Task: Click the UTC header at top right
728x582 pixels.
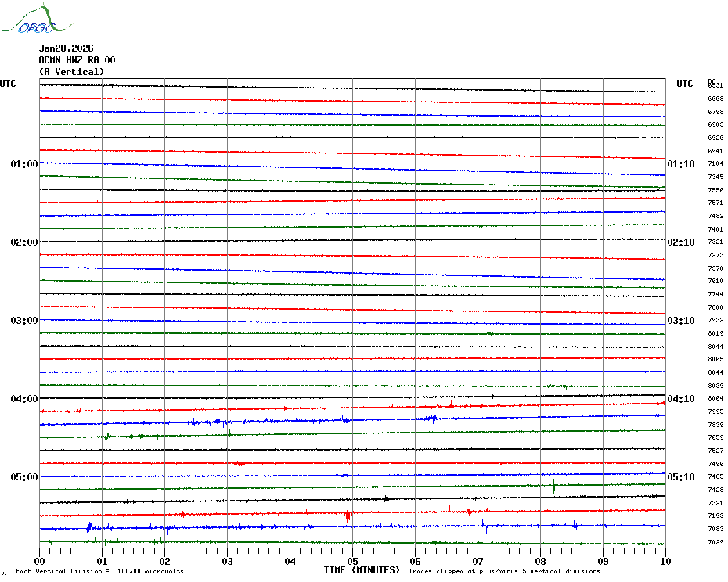Action: (685, 84)
